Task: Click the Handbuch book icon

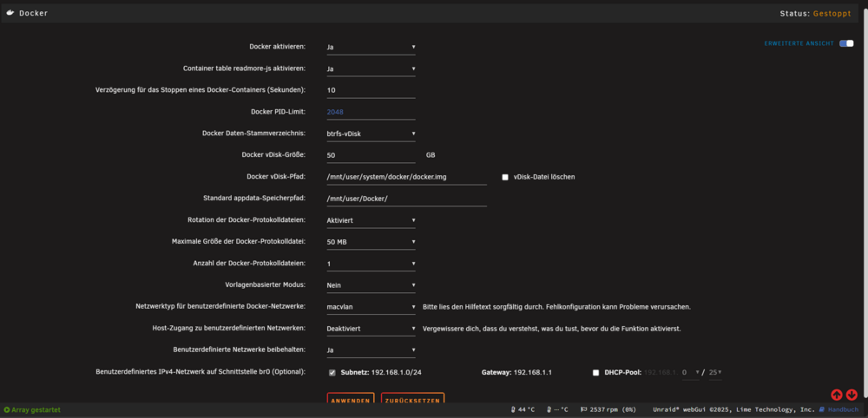Action: [822, 409]
